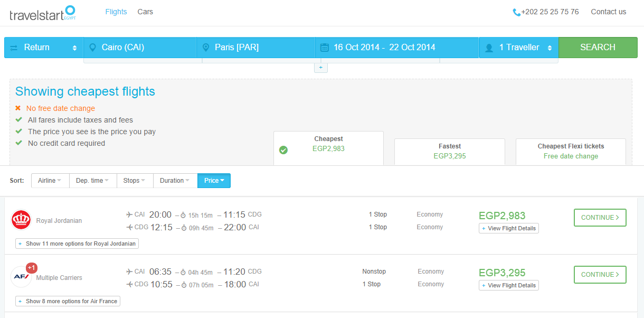The width and height of the screenshot is (644, 318).
Task: Show 11 more options for Royal Jordanian
Action: (77, 244)
